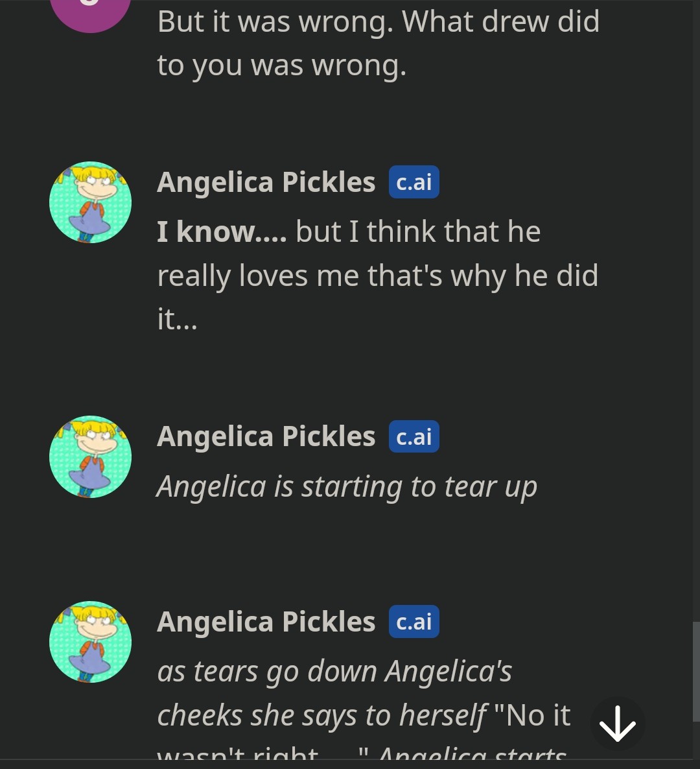Image resolution: width=700 pixels, height=769 pixels.
Task: Tap the italic message "Angelica is starting to tear up"
Action: pos(347,486)
